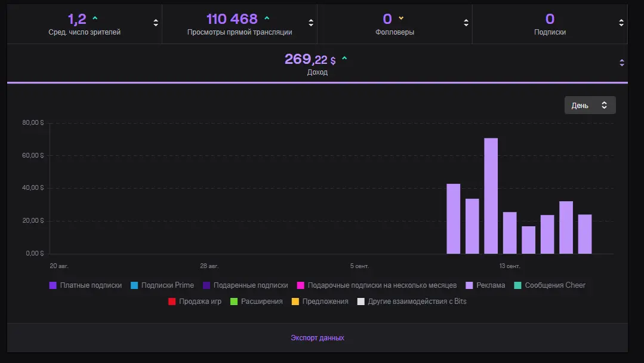The image size is (644, 363).
Task: Click the shortest revenue bar in the chart
Action: pyautogui.click(x=529, y=240)
